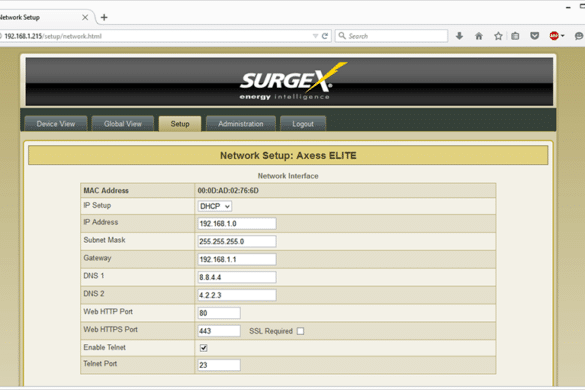The width and height of the screenshot is (585, 390).
Task: Reload the page with refresh icon
Action: (325, 36)
